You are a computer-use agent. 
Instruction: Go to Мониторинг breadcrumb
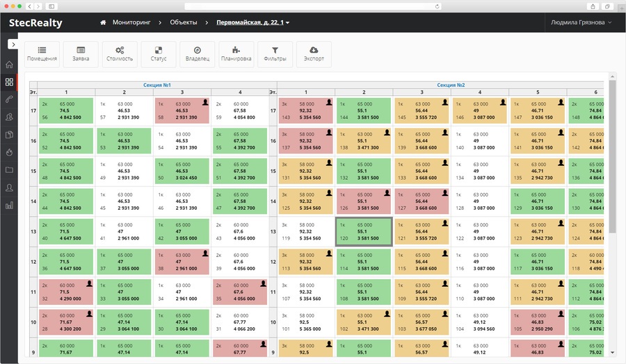tap(131, 22)
